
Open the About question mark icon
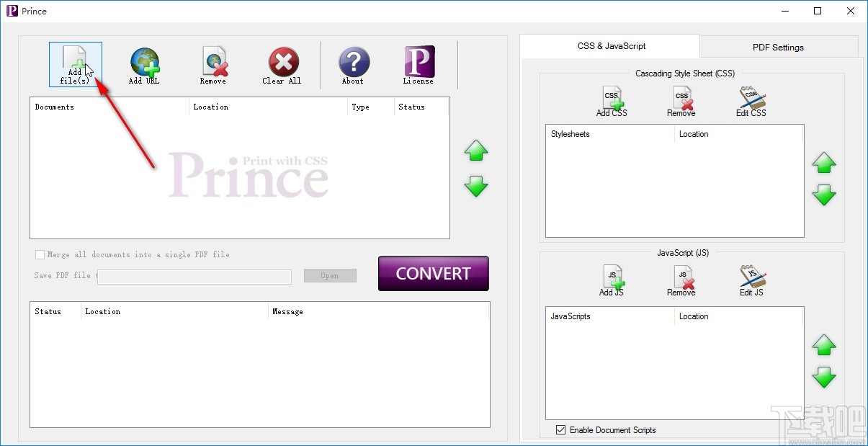[x=353, y=64]
